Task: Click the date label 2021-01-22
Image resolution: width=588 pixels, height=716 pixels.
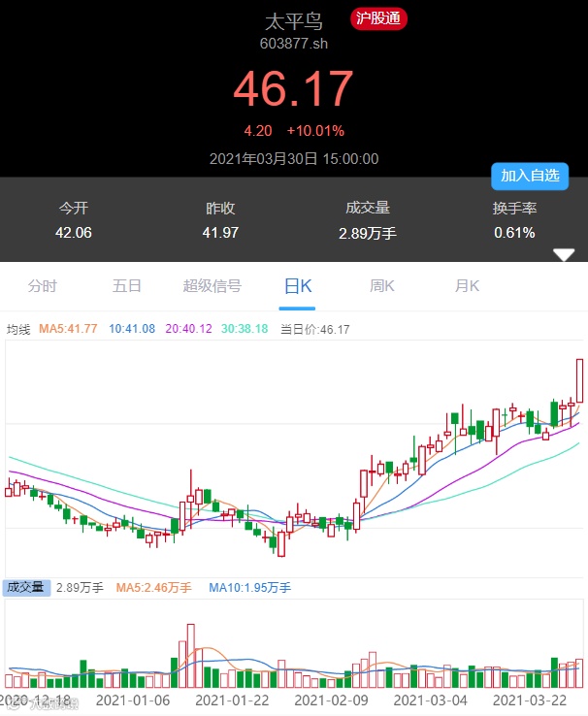Action: pos(232,700)
